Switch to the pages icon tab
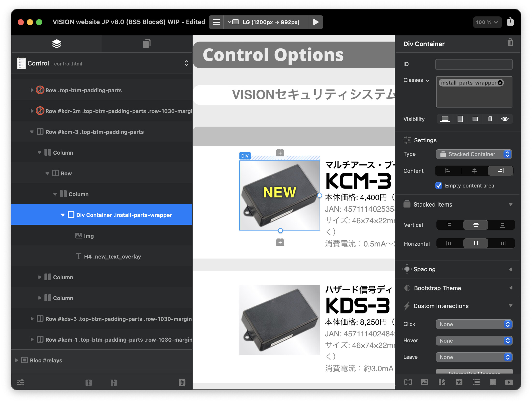Viewport: 532px width, 403px height. click(x=147, y=44)
